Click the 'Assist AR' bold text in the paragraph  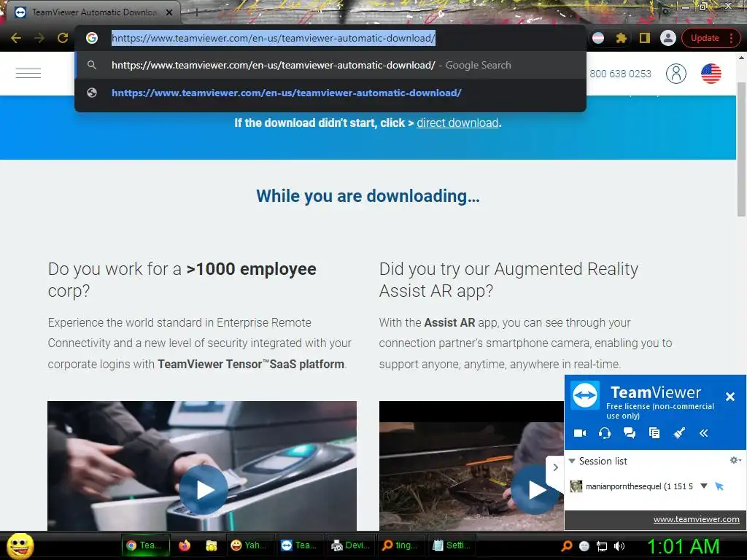click(x=449, y=322)
